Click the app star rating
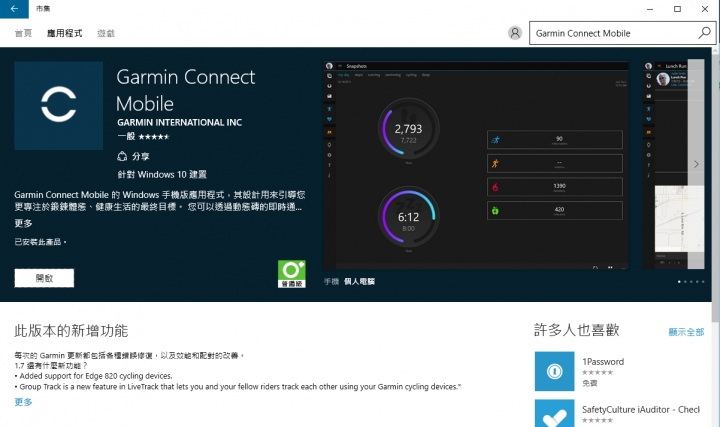 154,136
